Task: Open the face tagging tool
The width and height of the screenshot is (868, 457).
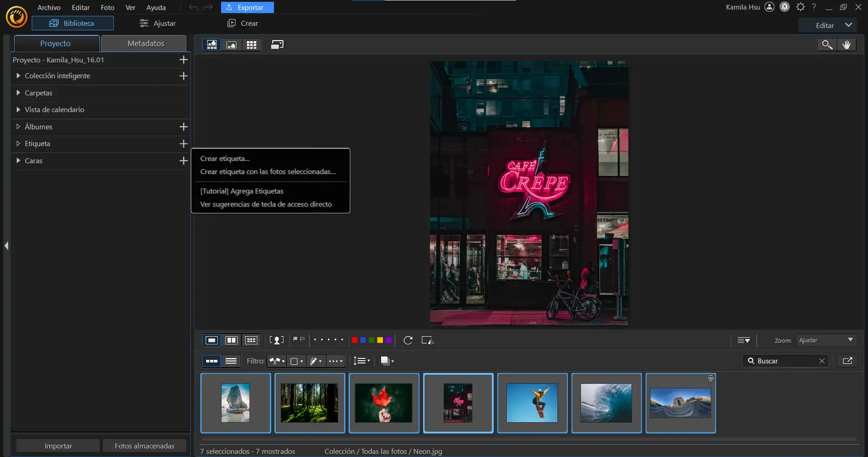Action: 276,340
